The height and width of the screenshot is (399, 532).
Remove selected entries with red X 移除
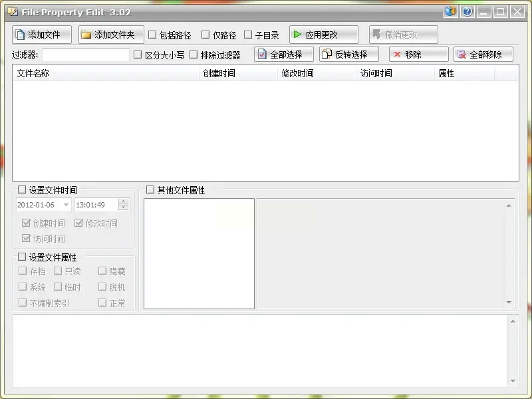tap(419, 55)
